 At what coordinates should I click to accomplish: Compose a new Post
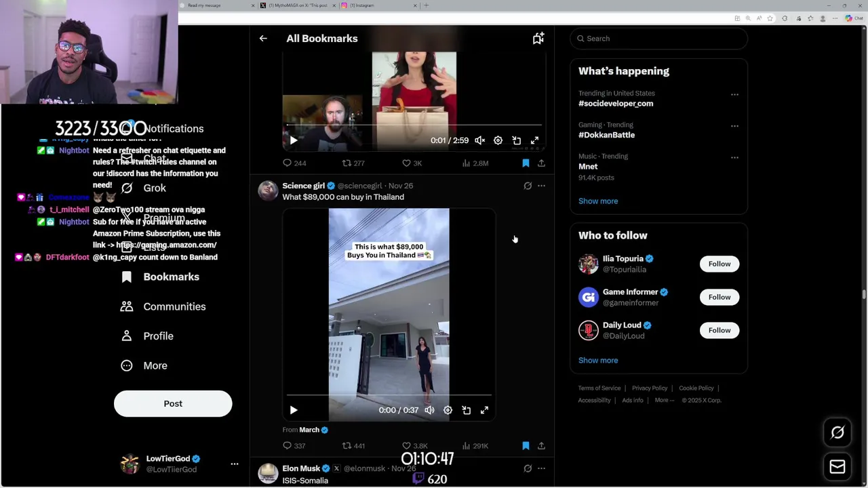tap(173, 404)
